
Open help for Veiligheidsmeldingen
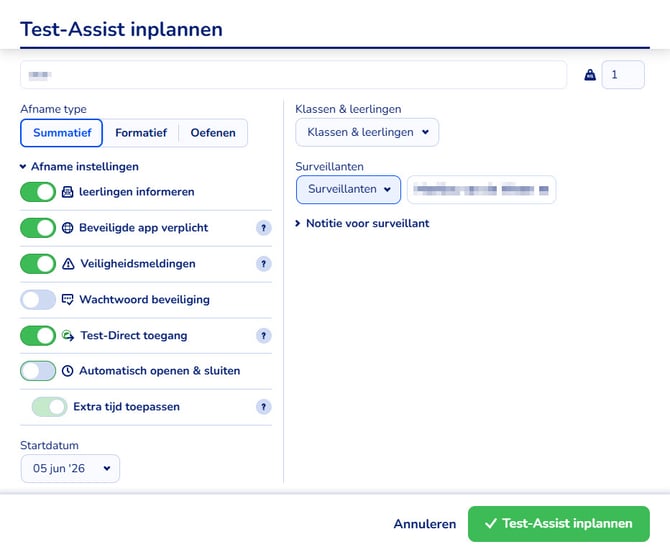tap(264, 264)
